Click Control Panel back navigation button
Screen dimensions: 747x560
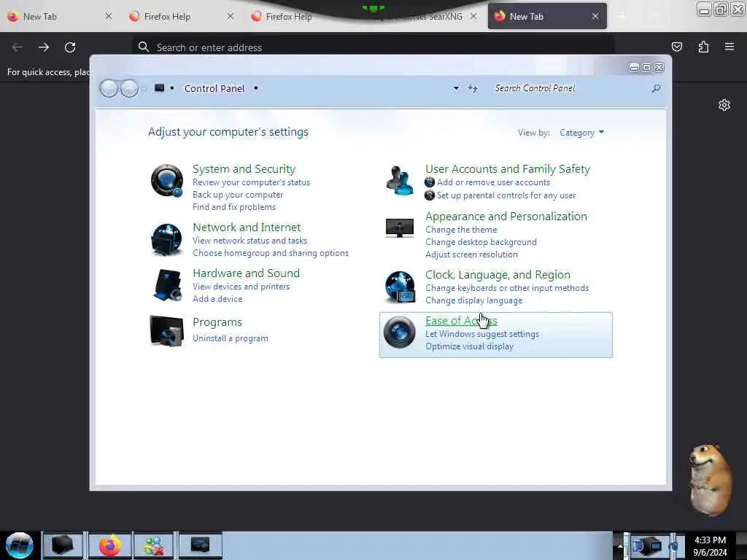pos(109,88)
